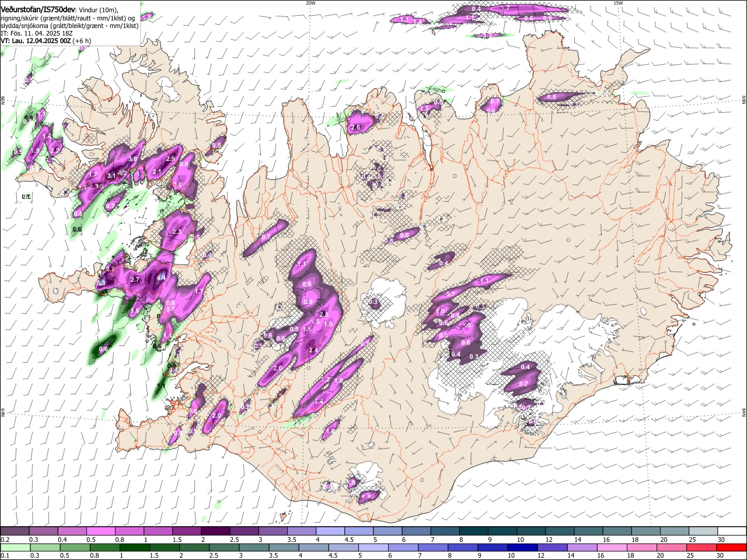Click the 3.1 precipitation value on the map
747x560 pixels.
(111, 175)
